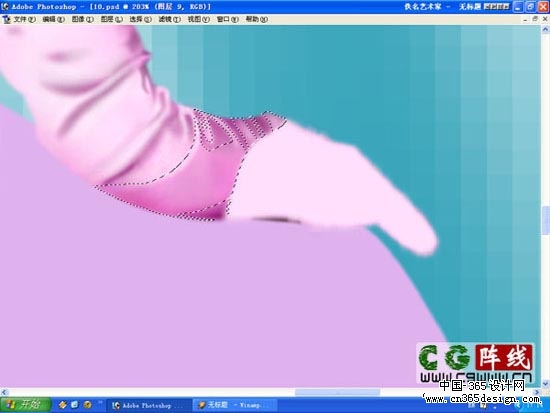Click the horizontal scrollbar thumb
550x413 pixels.
point(337,392)
